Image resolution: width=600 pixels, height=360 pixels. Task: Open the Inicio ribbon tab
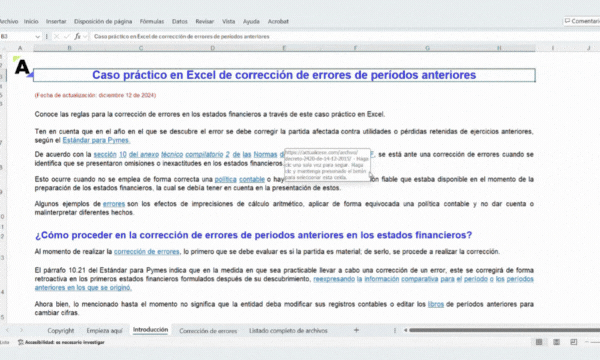point(31,21)
